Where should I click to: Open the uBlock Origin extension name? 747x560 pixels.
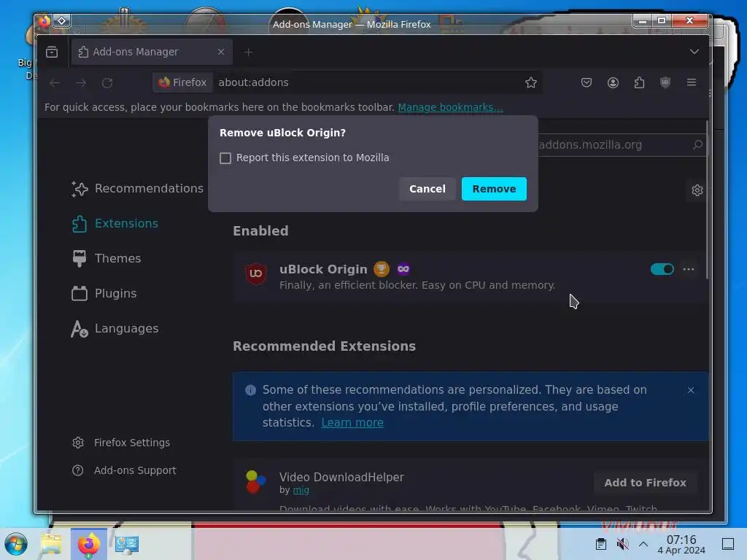tap(323, 269)
